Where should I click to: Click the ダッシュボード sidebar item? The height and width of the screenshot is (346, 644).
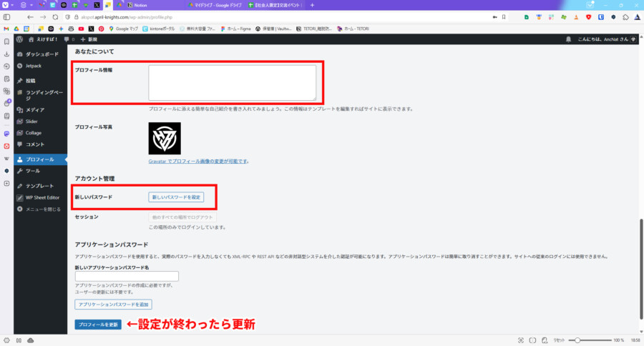click(42, 54)
